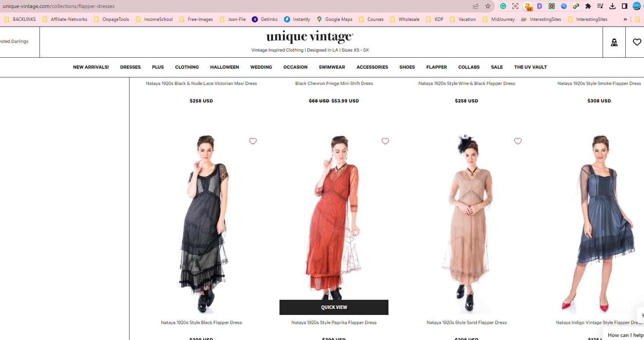Click Quick View on Paprika dress
This screenshot has width=644, height=340.
click(334, 307)
